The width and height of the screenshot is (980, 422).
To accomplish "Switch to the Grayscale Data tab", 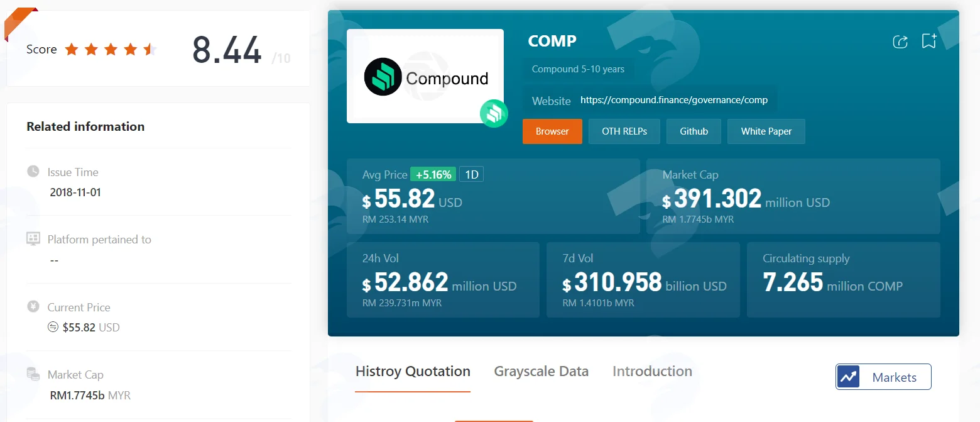I will [542, 371].
